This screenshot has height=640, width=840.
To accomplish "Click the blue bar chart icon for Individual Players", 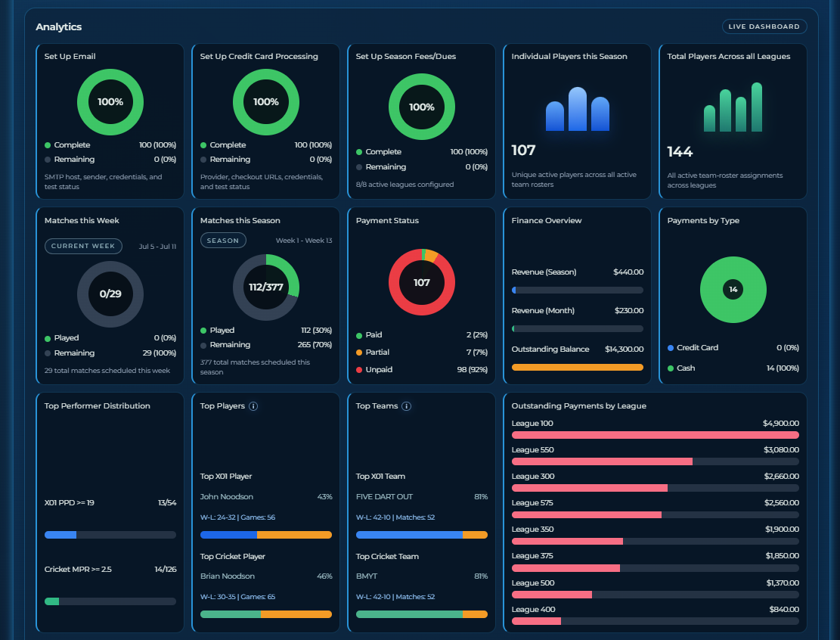I will pos(578,109).
